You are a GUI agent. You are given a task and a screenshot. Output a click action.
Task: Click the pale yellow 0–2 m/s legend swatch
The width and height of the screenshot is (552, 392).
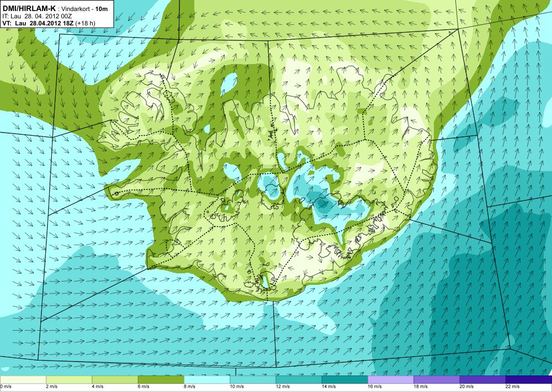click(x=23, y=380)
